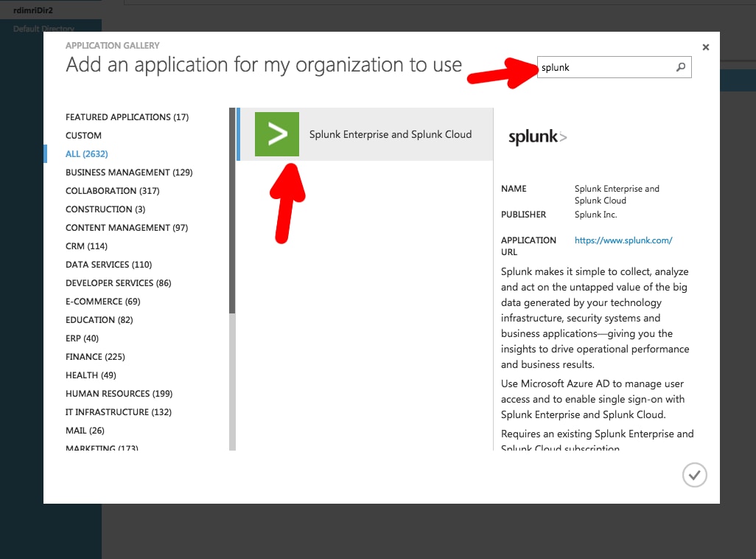Open Mail (26) category

click(85, 430)
